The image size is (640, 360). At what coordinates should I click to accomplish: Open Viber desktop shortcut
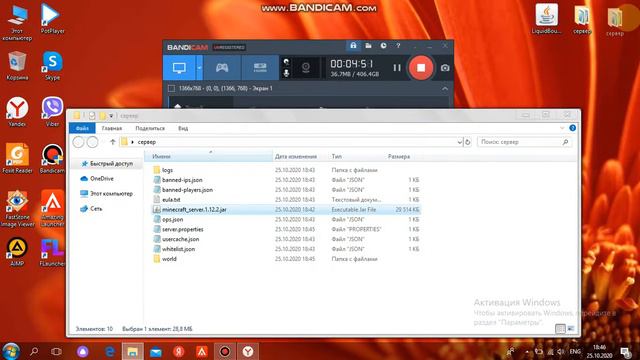(52, 111)
